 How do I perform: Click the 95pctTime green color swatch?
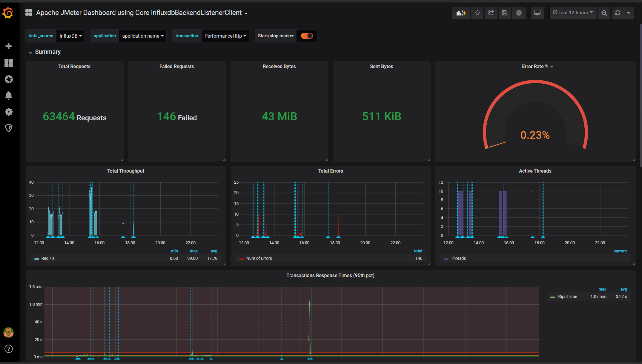(x=553, y=297)
